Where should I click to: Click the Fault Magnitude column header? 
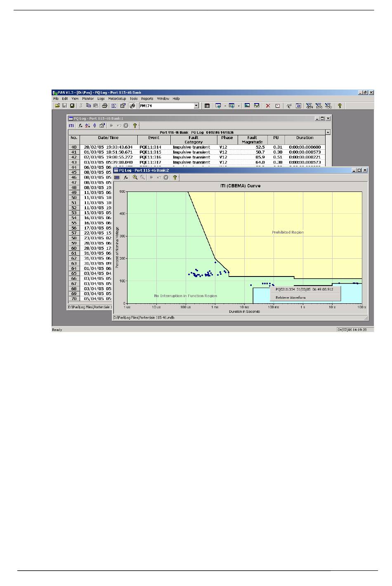coord(252,140)
